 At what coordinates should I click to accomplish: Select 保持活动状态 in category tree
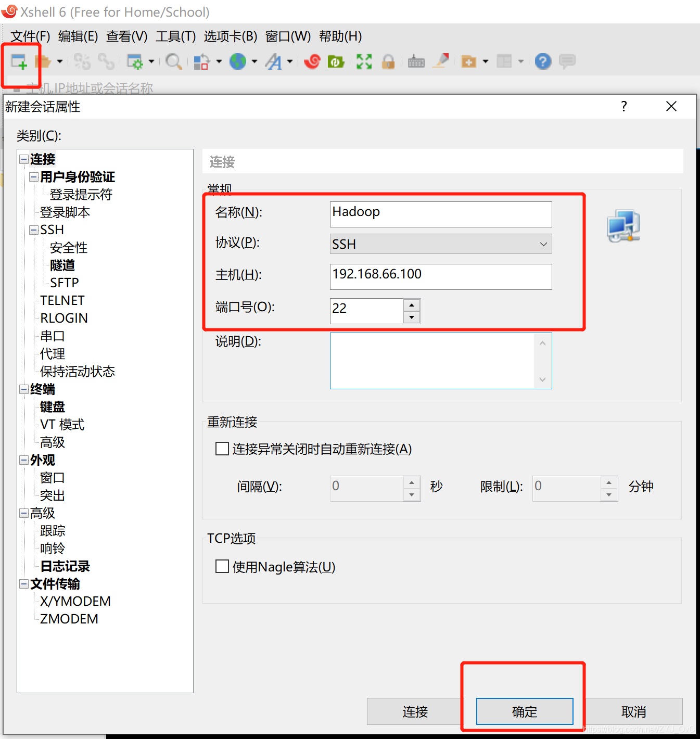pyautogui.click(x=78, y=372)
